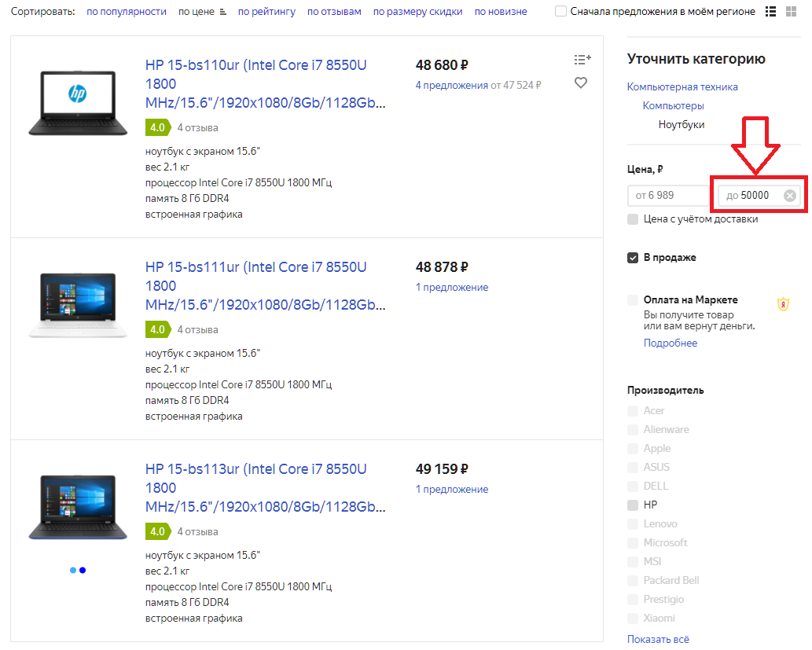Add HP 15-bs110ur to favorites heart
812x650 pixels.
[581, 83]
